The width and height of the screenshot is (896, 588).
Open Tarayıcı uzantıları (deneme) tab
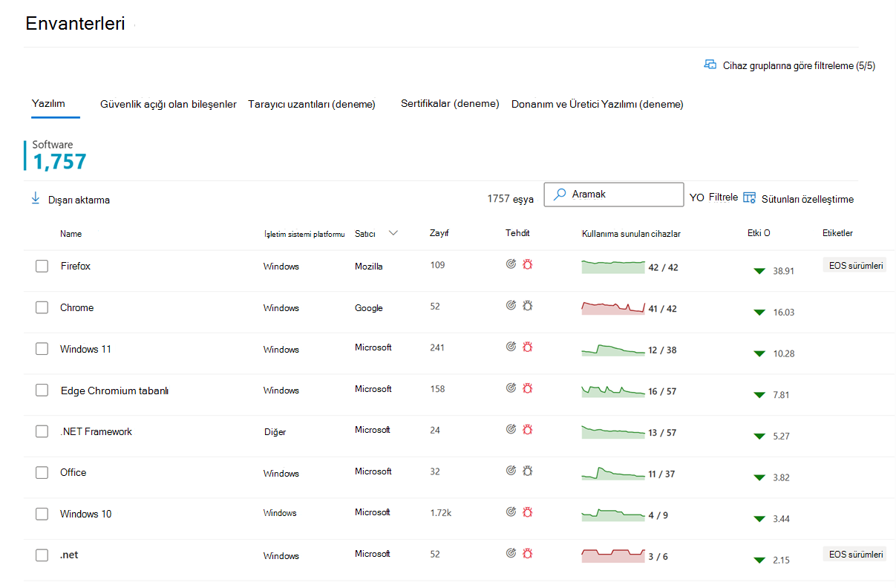click(x=312, y=104)
